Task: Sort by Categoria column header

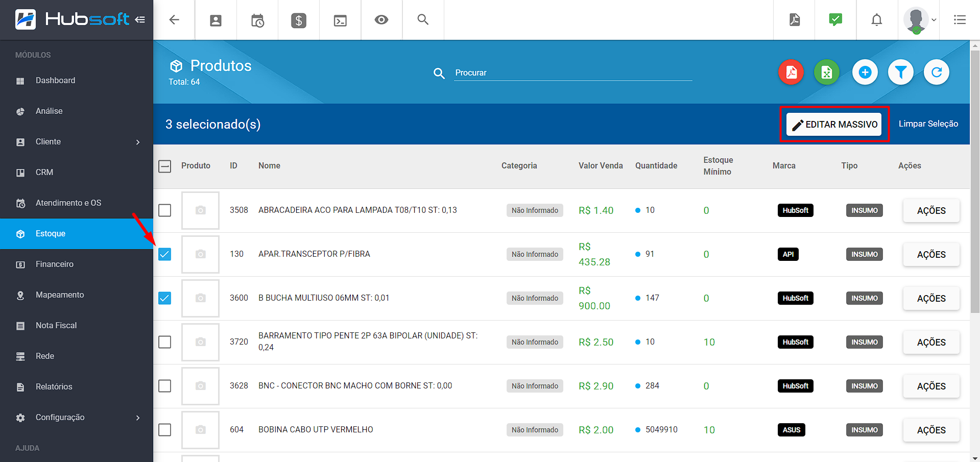Action: click(x=519, y=166)
